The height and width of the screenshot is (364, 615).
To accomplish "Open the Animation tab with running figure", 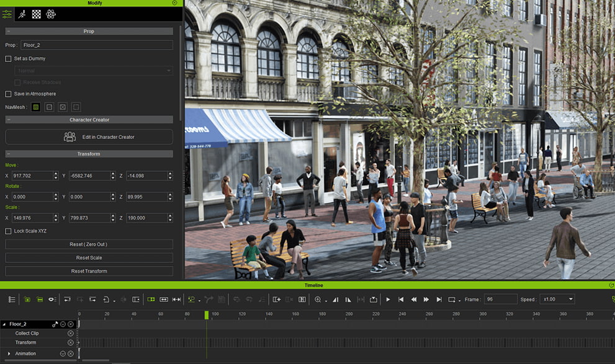I will [22, 14].
